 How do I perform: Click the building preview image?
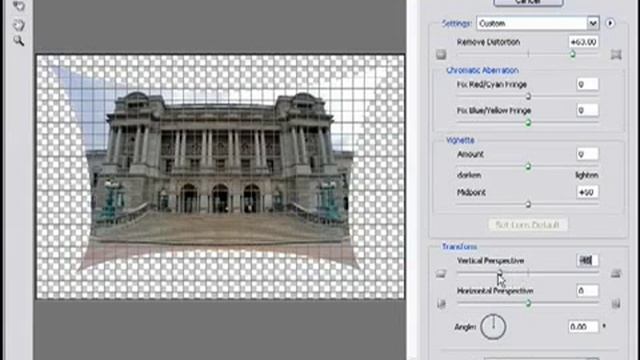(x=220, y=177)
